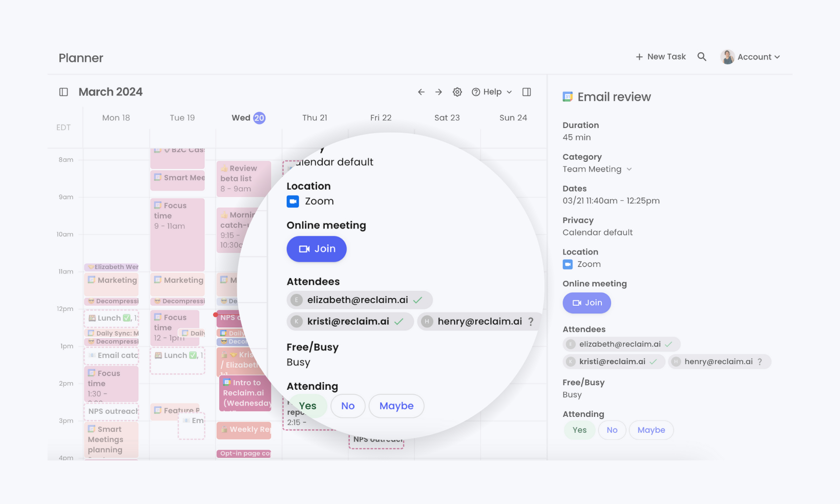
Task: Click Zoom icon in the magnified Location section
Action: tap(293, 201)
